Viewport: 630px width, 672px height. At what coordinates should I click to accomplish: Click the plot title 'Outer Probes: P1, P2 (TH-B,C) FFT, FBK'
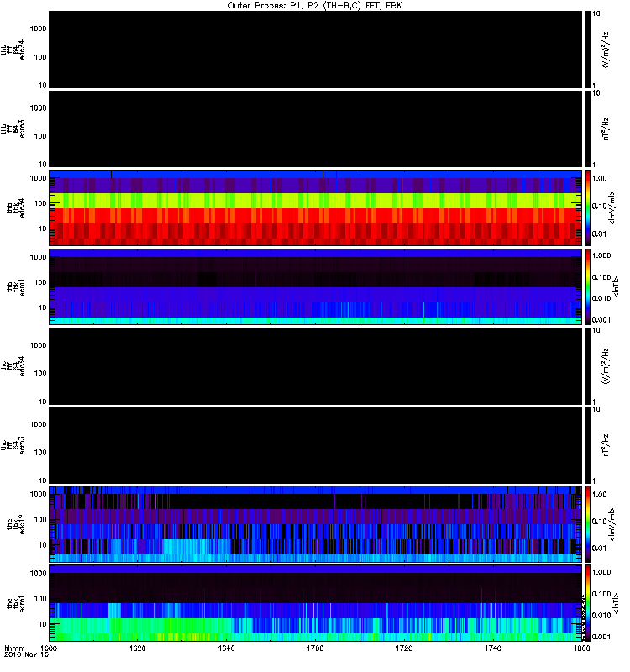click(x=315, y=6)
